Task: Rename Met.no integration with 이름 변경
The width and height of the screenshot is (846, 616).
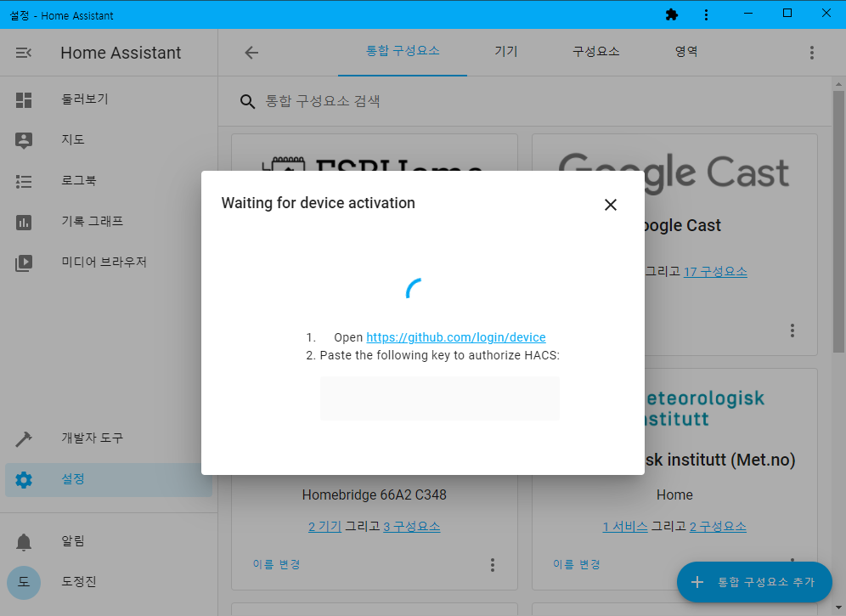Action: [576, 565]
